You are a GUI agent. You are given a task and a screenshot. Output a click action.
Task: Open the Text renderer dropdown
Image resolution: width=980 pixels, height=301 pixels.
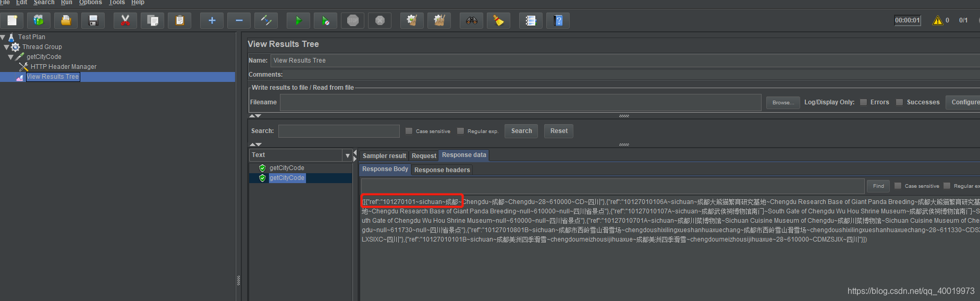click(348, 155)
